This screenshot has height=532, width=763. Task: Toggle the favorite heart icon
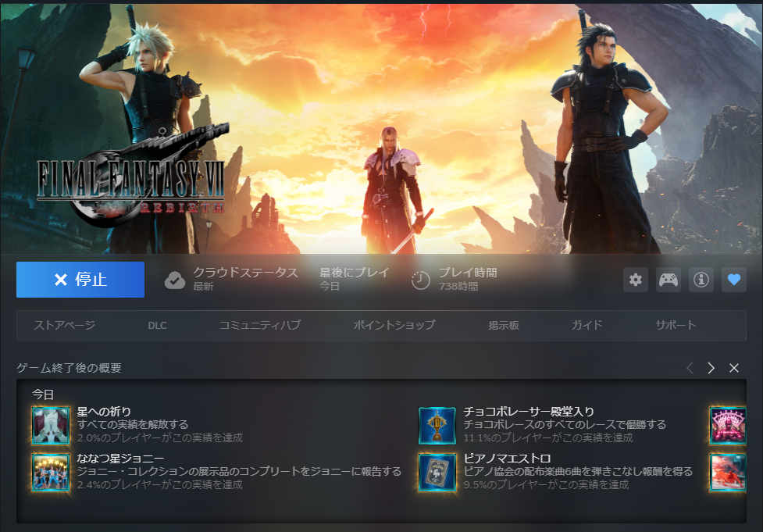click(x=734, y=280)
